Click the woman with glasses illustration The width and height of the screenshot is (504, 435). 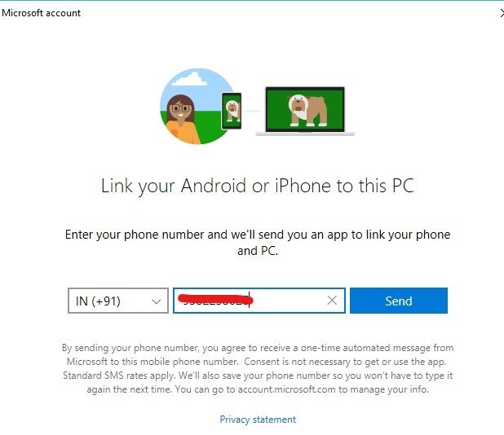tap(181, 119)
